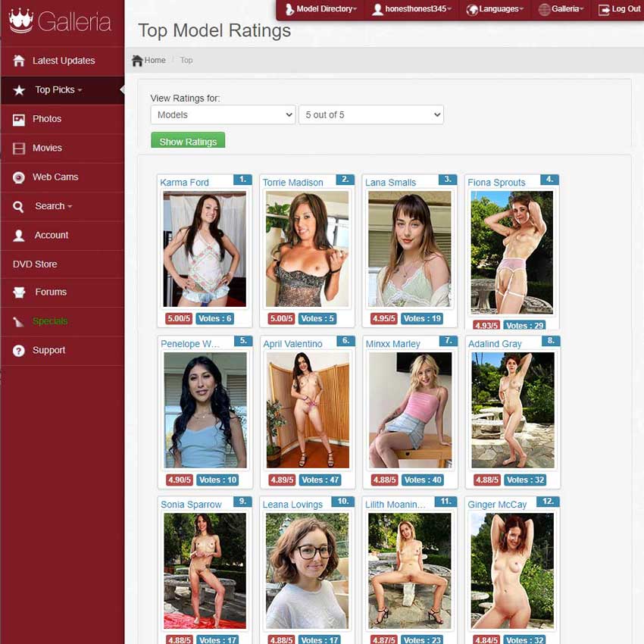The height and width of the screenshot is (644, 644).
Task: Click the breadcrumb Home house icon
Action: (137, 61)
